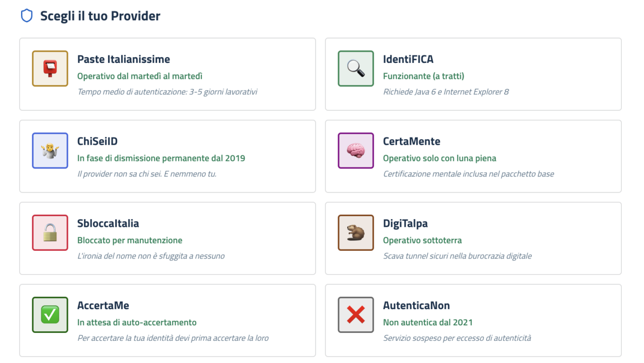Select the AccertaMe provider title
Image resolution: width=644 pixels, height=363 pixels.
pos(103,305)
